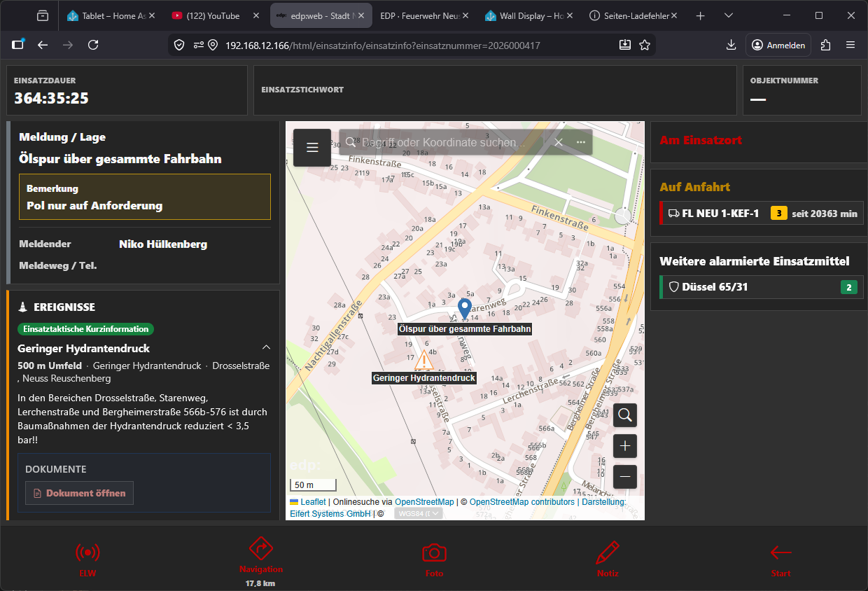
Task: Click the magnifier button on the map
Action: pyautogui.click(x=625, y=415)
